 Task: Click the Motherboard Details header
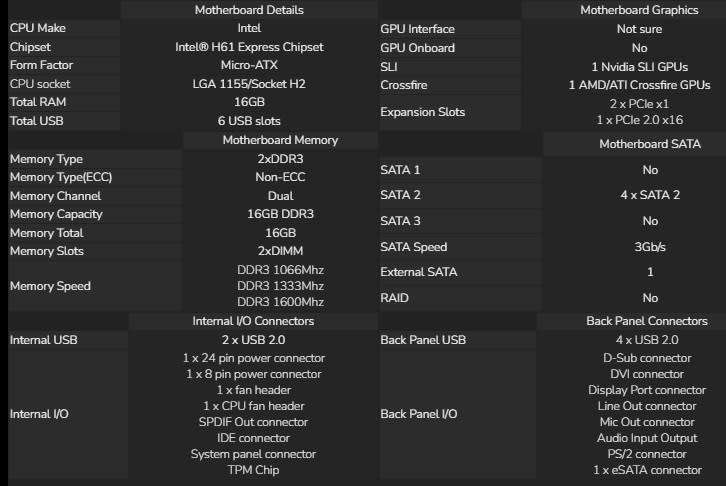249,10
